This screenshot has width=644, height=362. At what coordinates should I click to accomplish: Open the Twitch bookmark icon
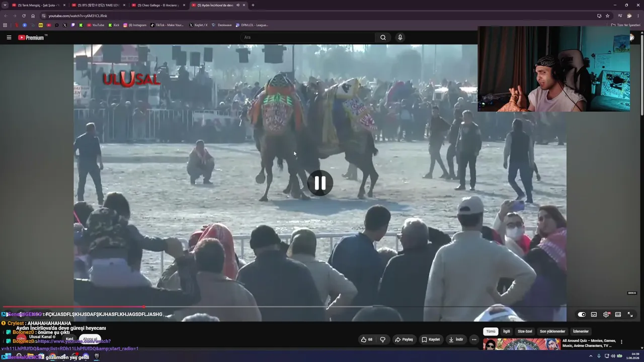click(73, 25)
